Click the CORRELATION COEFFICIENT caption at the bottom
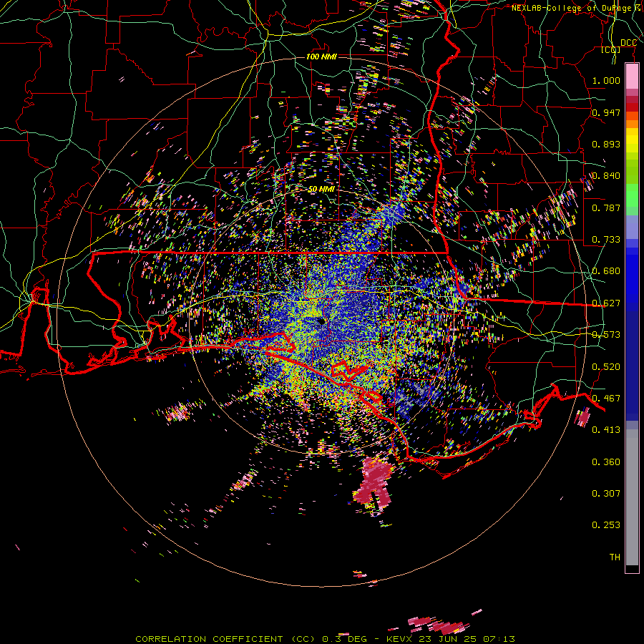This screenshot has height=644, width=644. [x=325, y=639]
